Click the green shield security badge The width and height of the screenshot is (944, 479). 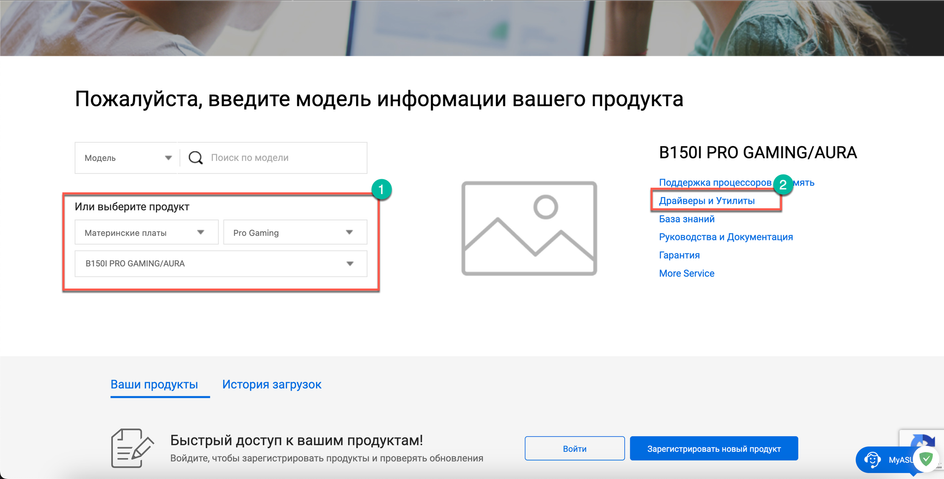click(x=926, y=459)
